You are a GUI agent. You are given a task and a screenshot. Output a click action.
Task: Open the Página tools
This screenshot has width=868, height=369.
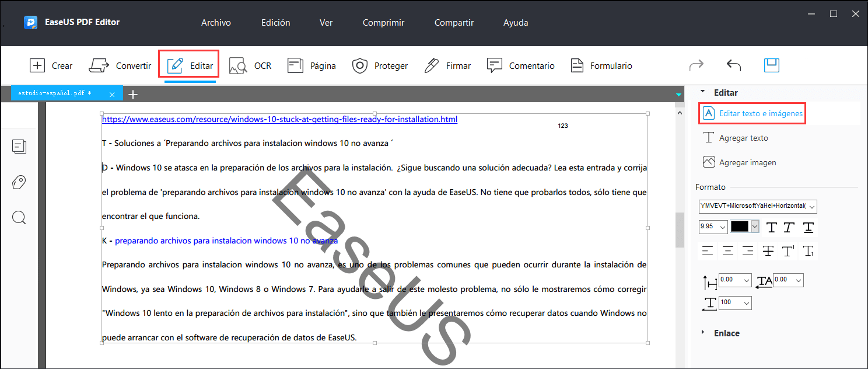311,65
